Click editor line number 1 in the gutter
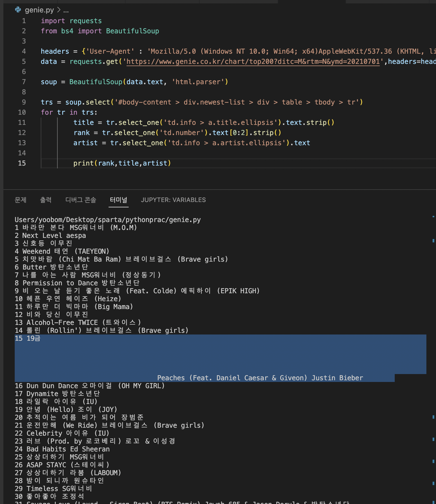Image resolution: width=436 pixels, height=504 pixels. (24, 21)
